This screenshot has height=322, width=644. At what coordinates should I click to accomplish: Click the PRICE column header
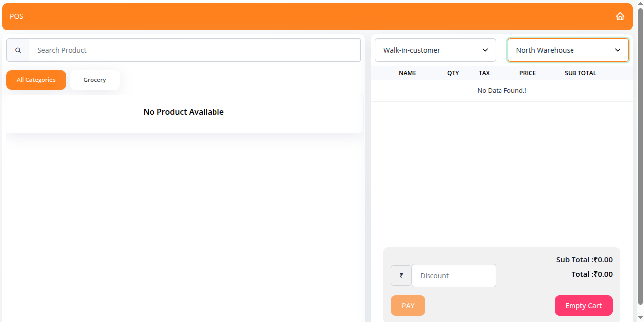[x=527, y=73]
